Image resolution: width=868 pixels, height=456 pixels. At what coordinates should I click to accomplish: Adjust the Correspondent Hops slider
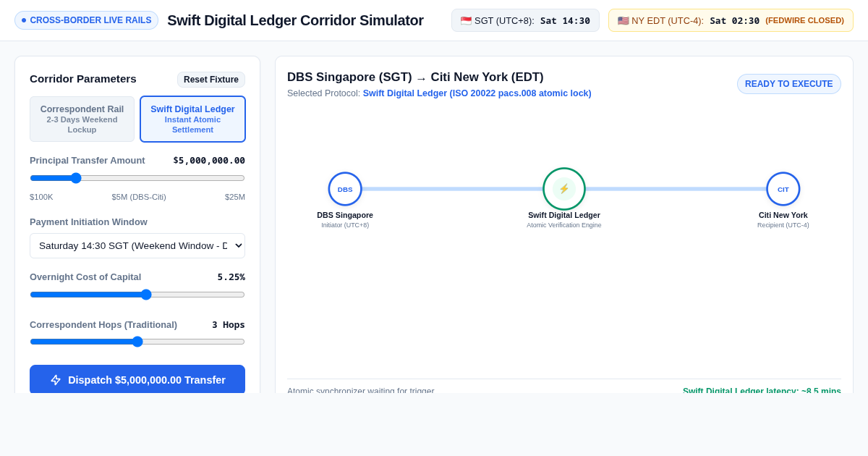point(137,342)
